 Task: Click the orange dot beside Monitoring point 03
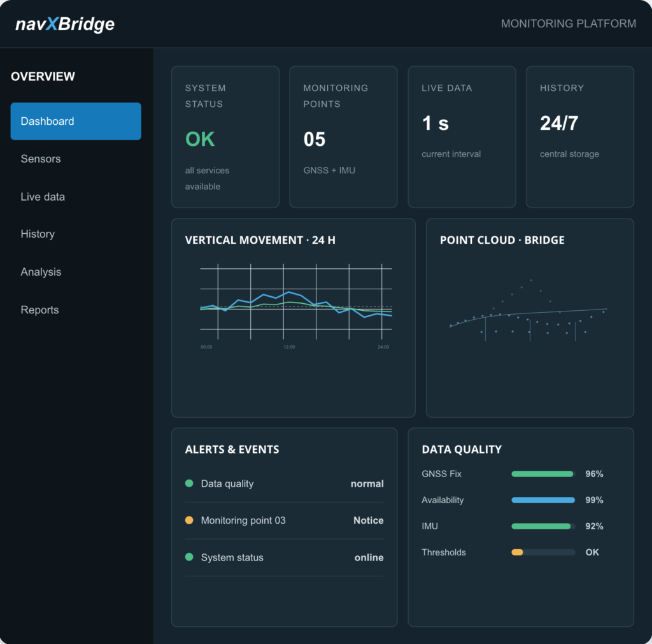pos(189,520)
